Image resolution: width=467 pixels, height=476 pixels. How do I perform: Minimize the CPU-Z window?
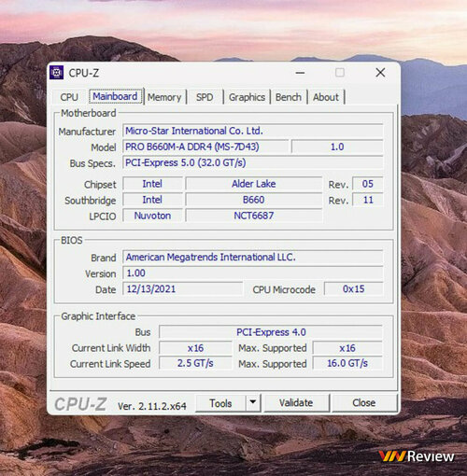(x=300, y=73)
